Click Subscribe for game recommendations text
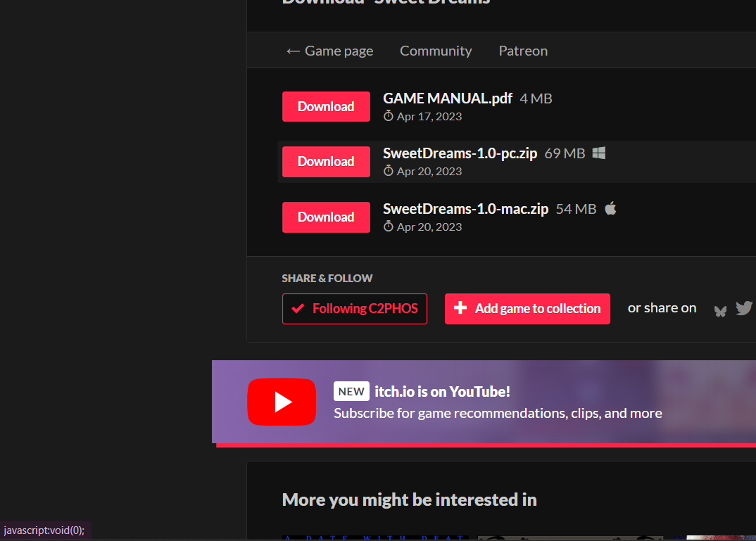Viewport: 756px width, 541px height. 498,414
